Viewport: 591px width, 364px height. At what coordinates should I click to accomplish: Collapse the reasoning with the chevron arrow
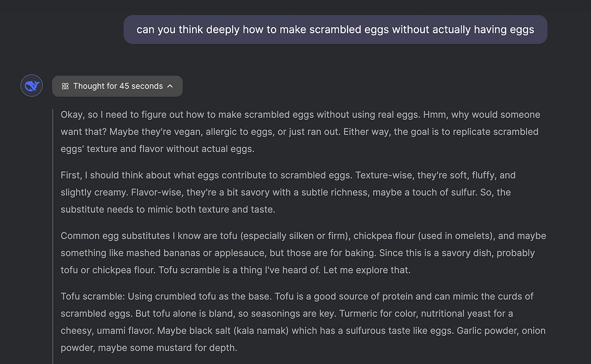pyautogui.click(x=170, y=86)
